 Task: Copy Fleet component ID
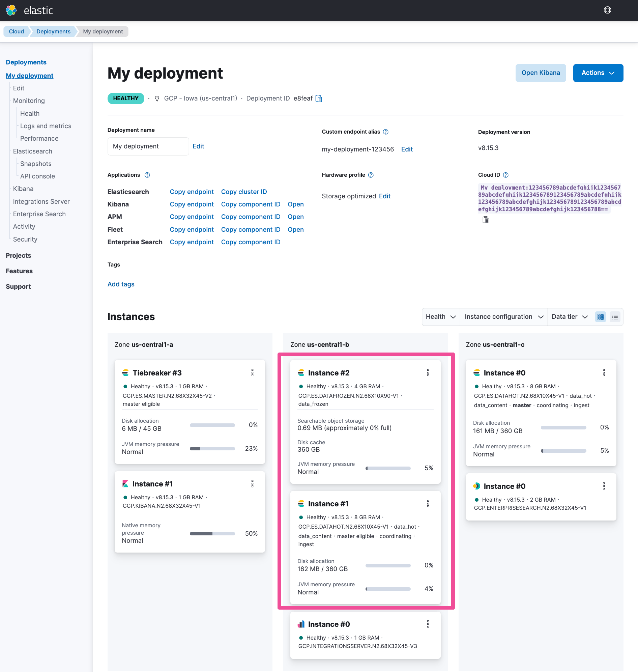[251, 229]
